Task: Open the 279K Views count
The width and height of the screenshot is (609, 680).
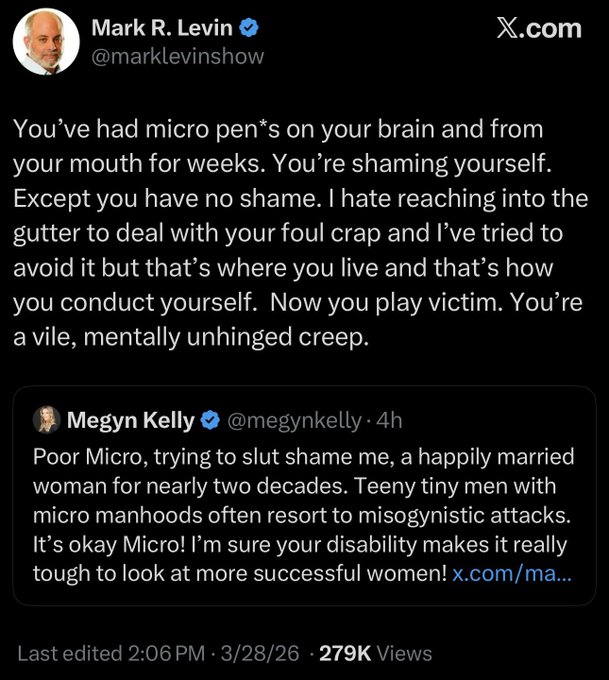Action: point(375,653)
